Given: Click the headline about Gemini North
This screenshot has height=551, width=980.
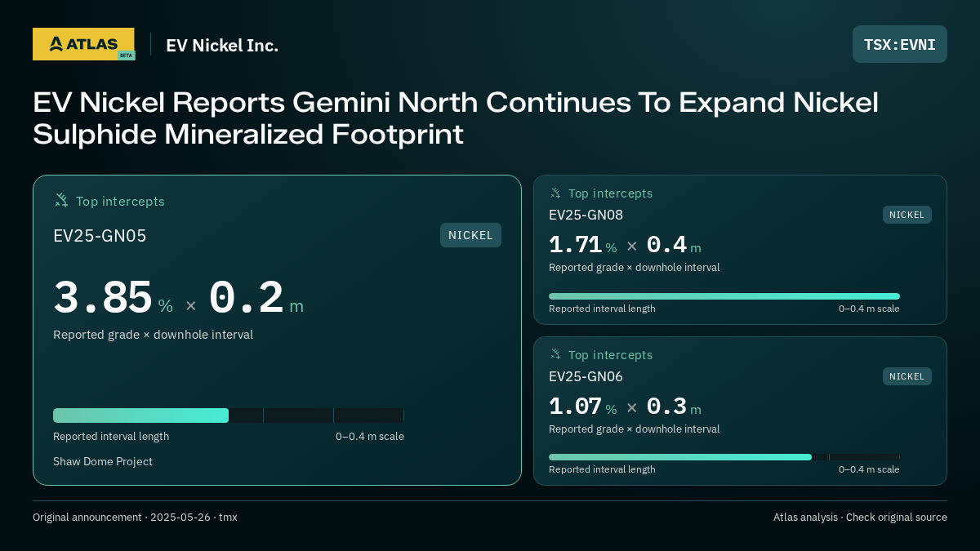Looking at the screenshot, I should coord(456,118).
